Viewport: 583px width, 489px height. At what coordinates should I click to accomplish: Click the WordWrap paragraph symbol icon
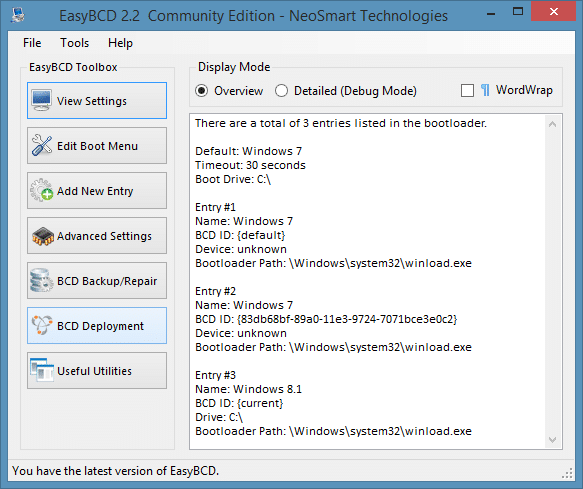[485, 90]
